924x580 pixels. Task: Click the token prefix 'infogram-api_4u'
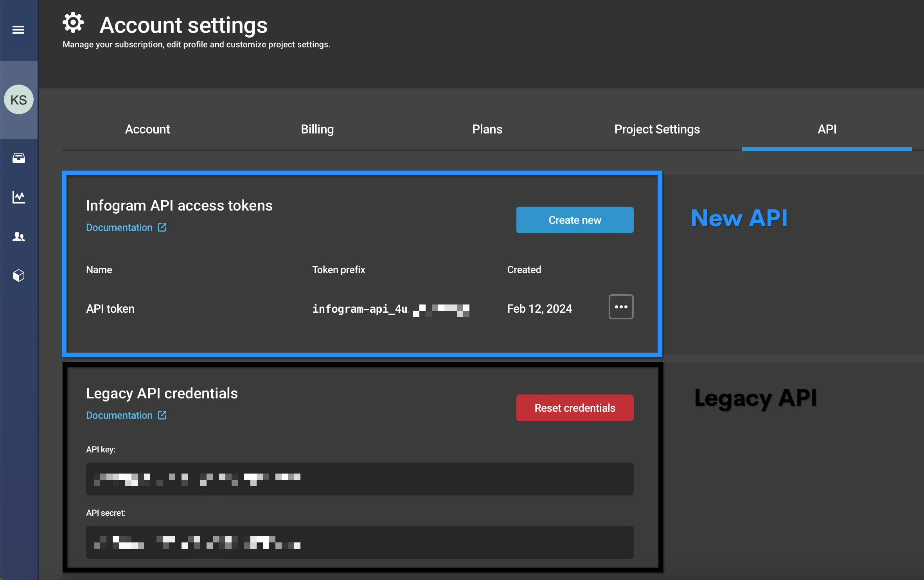tap(360, 309)
